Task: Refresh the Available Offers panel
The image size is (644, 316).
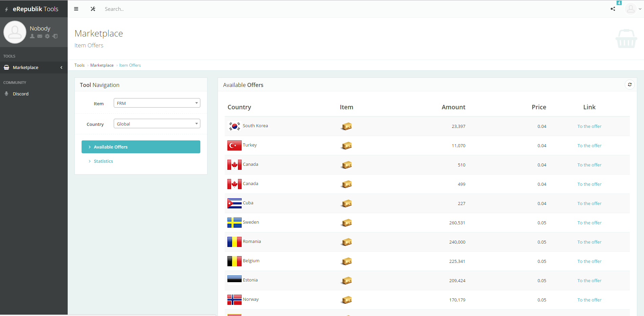Action: pyautogui.click(x=629, y=85)
